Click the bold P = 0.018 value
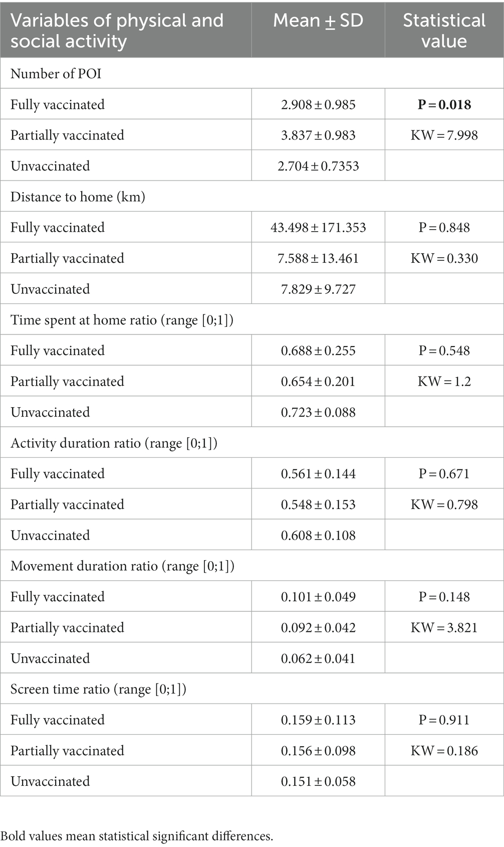The height and width of the screenshot is (847, 504). (x=444, y=104)
